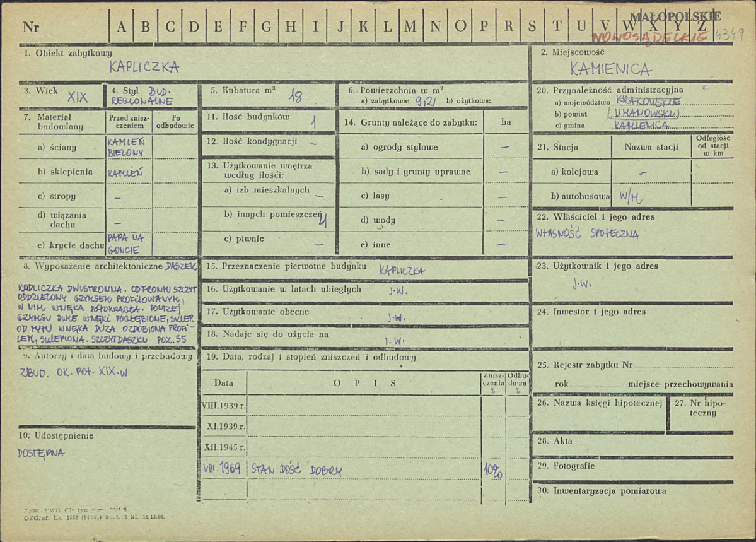Viewport: 756px width, 542px height.
Task: Click the '25. Rejestr zabytku Nr' label
Action: [585, 365]
